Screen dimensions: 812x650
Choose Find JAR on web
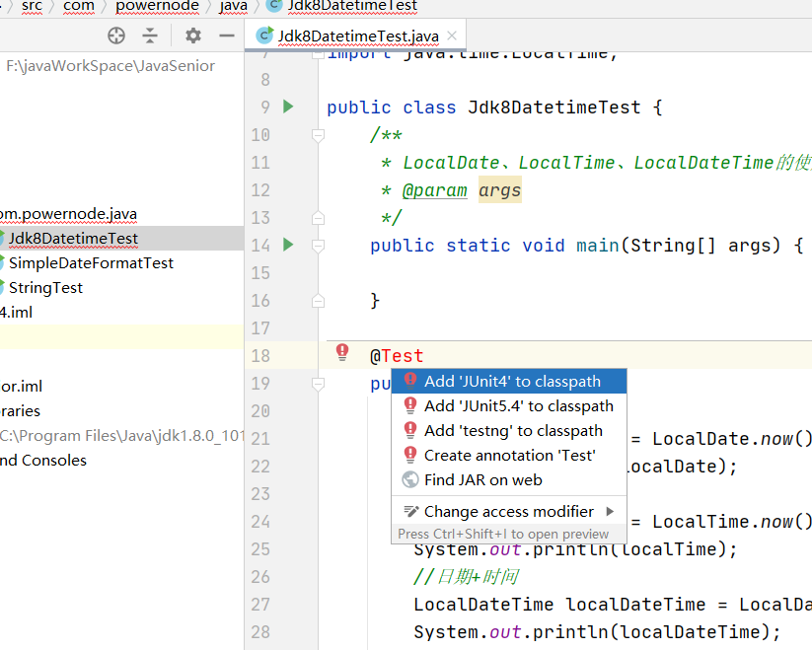[509, 479]
